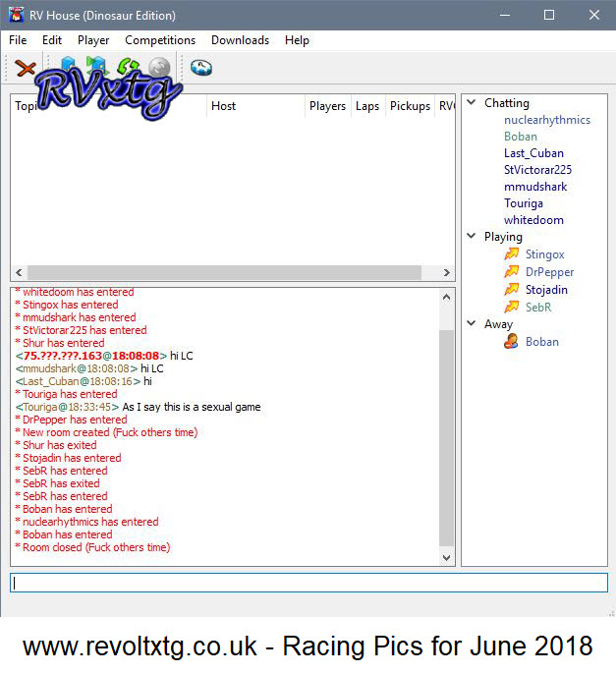Click the room list scroll-left arrow
This screenshot has height=674, width=616.
tap(19, 272)
